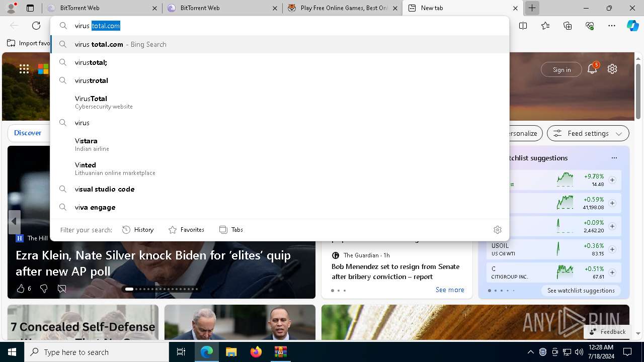
Task: Choose 'virus total.com - Bing Search' suggestion
Action: (280, 44)
